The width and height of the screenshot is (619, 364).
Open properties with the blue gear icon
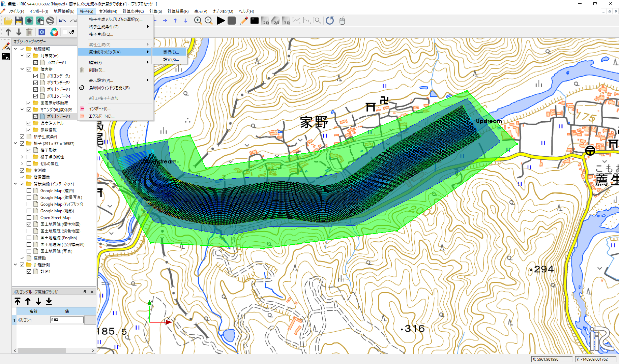tap(42, 32)
